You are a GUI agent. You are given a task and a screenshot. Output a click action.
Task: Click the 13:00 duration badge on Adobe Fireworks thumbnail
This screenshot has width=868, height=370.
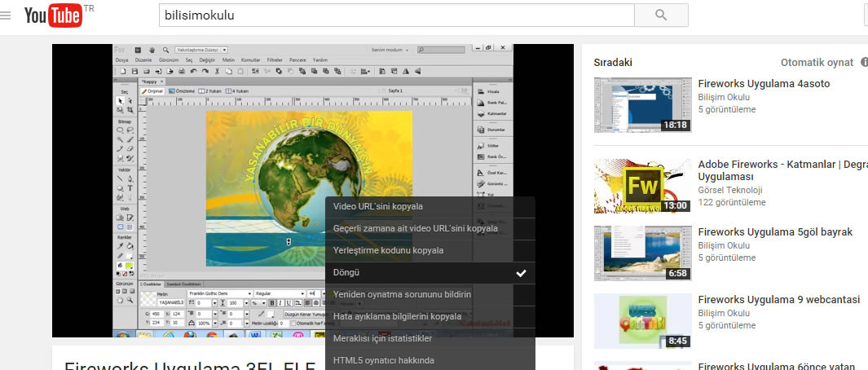click(676, 206)
